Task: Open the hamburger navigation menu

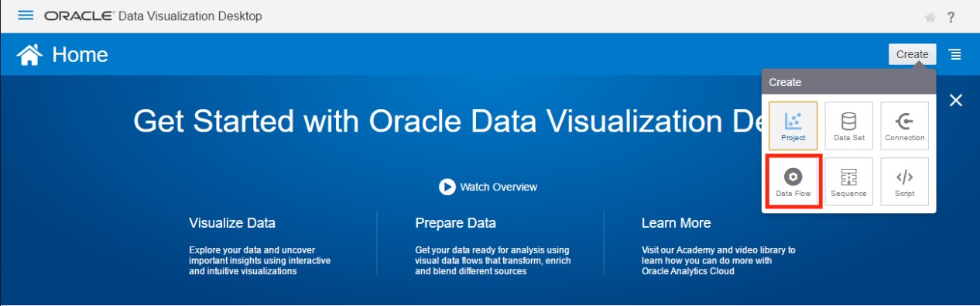Action: [x=26, y=15]
